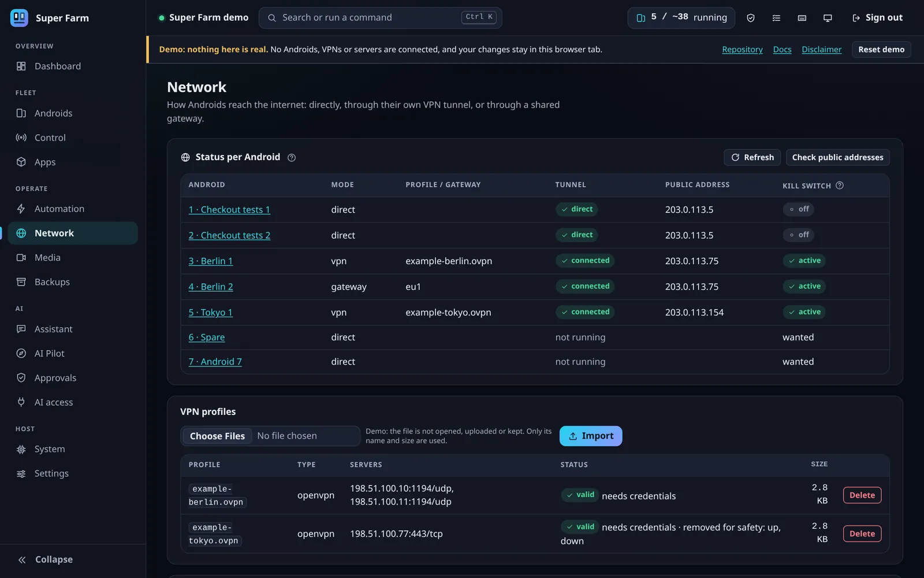
Task: Click the active kill switch badge for Berlin 2
Action: coord(804,286)
